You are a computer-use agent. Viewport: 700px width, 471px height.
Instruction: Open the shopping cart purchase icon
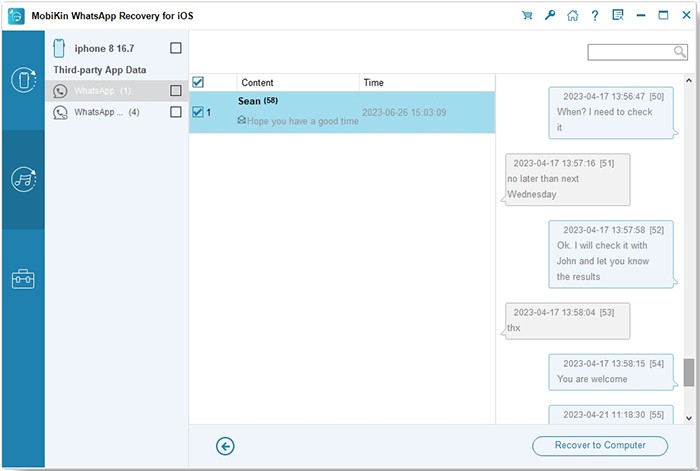tap(527, 16)
